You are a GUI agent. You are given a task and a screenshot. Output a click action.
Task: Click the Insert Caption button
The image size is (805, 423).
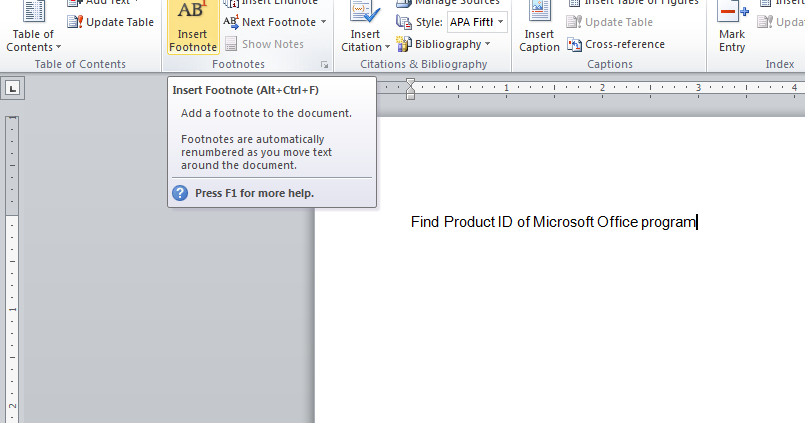539,27
